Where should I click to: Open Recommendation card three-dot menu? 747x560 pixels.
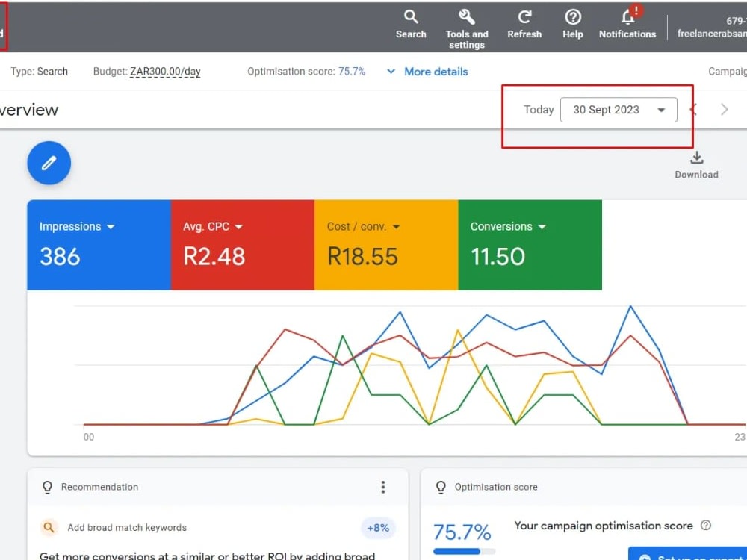point(383,487)
